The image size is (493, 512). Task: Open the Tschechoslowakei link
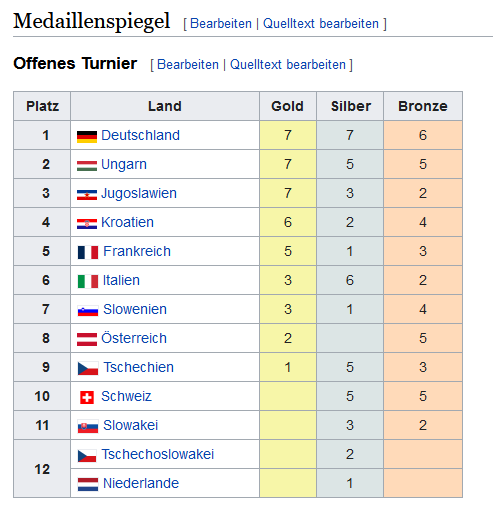158,454
